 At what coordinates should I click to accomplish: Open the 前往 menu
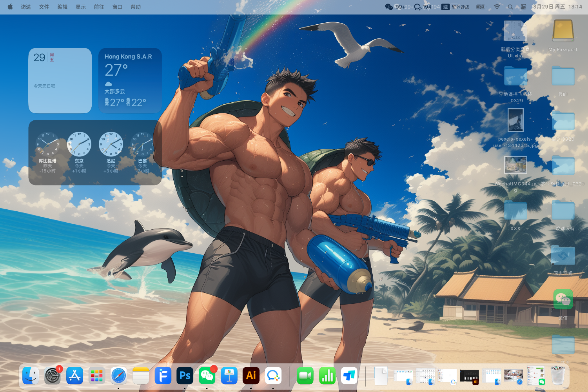(99, 7)
